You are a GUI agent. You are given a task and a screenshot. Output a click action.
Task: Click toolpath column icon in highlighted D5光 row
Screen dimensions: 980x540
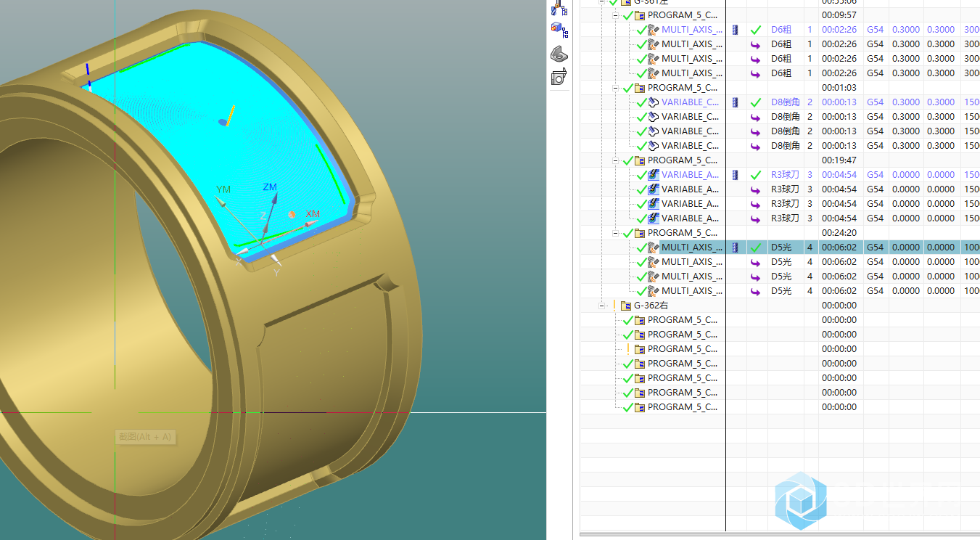(736, 247)
